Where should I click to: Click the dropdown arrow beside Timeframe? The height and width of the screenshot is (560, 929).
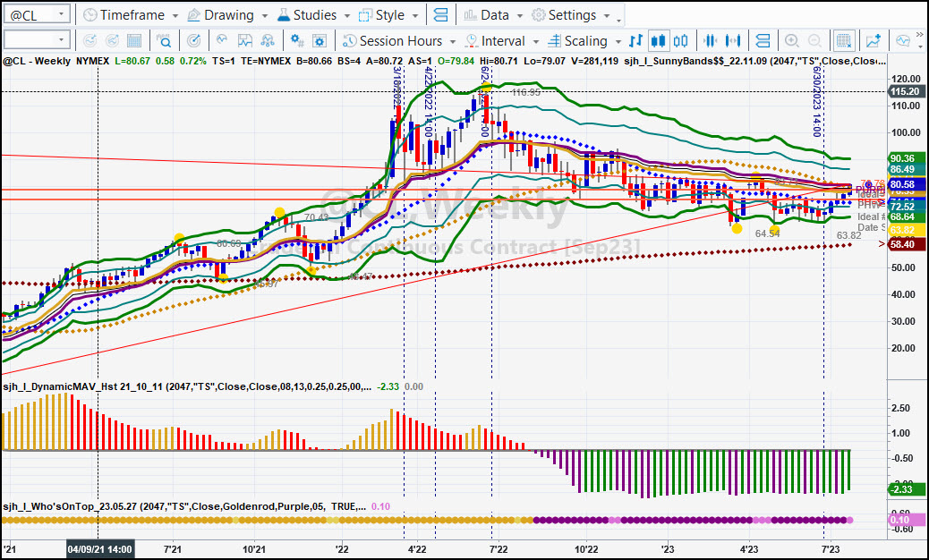coord(175,15)
